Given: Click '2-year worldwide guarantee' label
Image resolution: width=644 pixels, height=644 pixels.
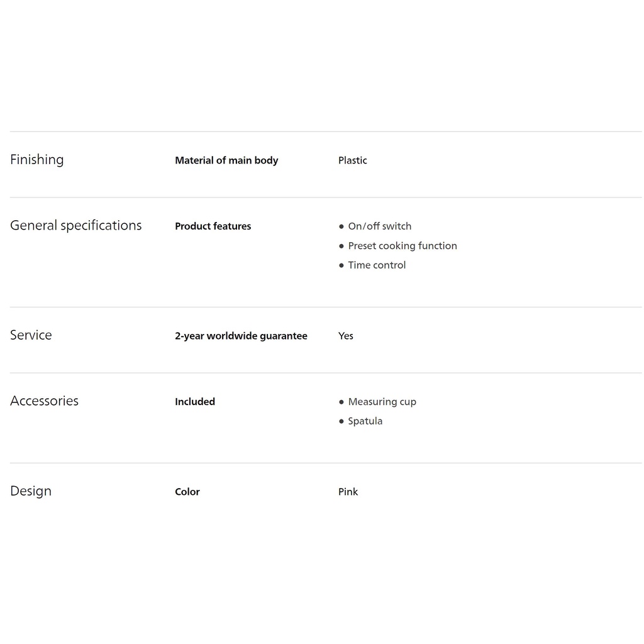Looking at the screenshot, I should click(x=241, y=336).
